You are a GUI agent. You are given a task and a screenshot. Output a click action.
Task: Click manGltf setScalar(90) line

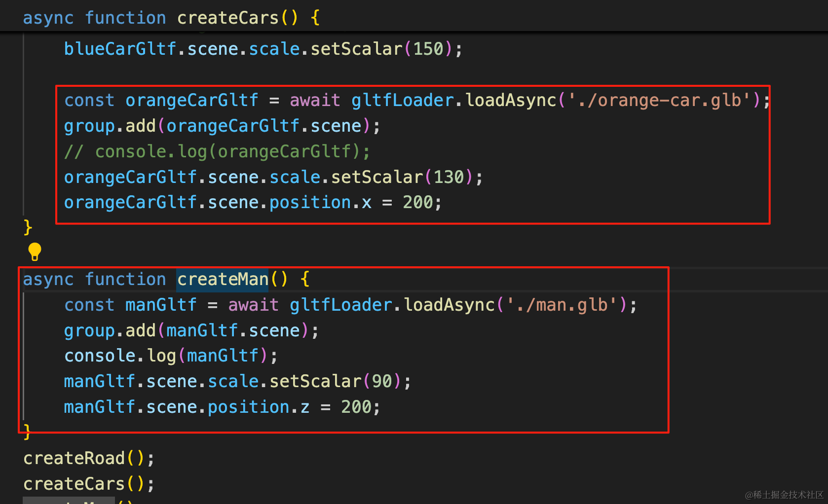(237, 382)
